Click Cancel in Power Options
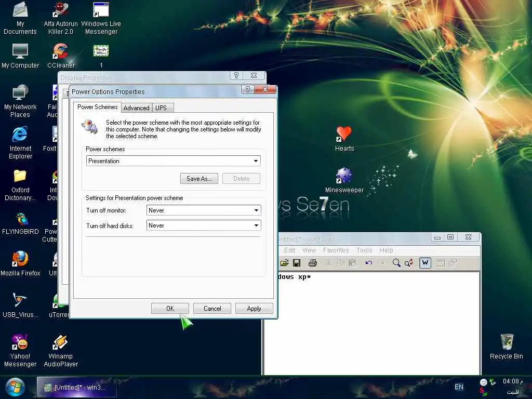532x399 pixels. 212,309
